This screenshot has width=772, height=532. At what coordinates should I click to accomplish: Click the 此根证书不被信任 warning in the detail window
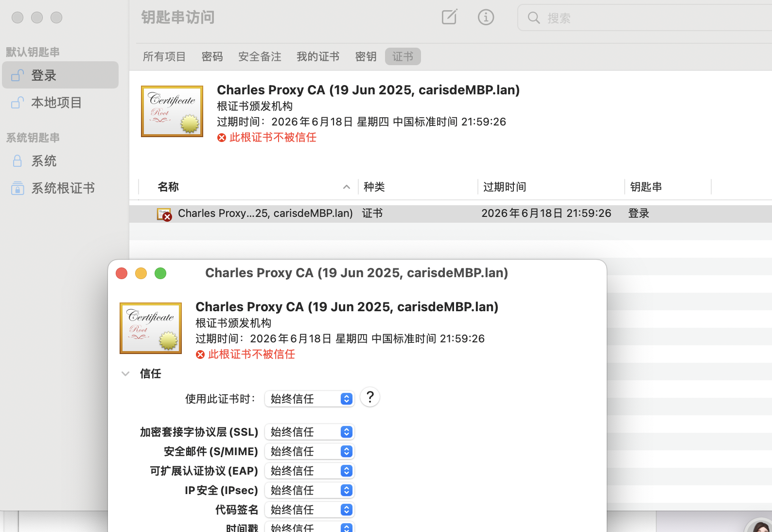click(251, 355)
